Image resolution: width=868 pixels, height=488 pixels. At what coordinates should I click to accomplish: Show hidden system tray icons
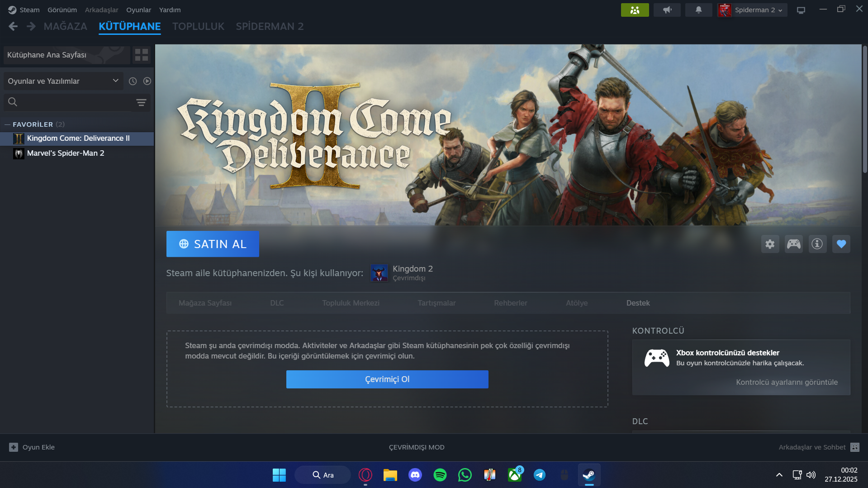coord(779,475)
